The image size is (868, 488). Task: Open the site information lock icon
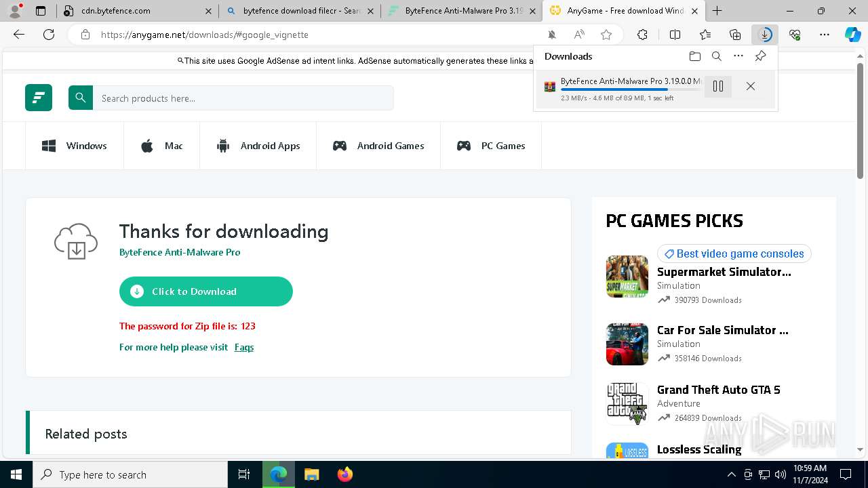tap(85, 35)
